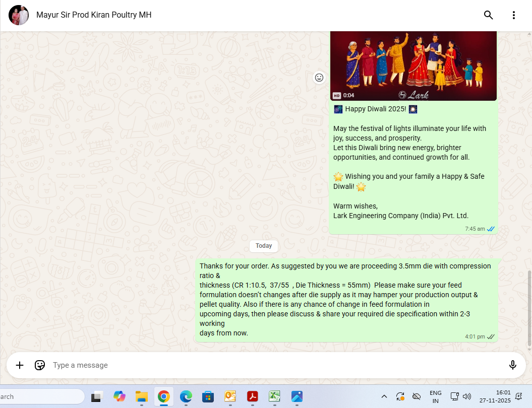React to Diwali message with emoji icon
Viewport: 532px width, 408px height.
pos(319,78)
